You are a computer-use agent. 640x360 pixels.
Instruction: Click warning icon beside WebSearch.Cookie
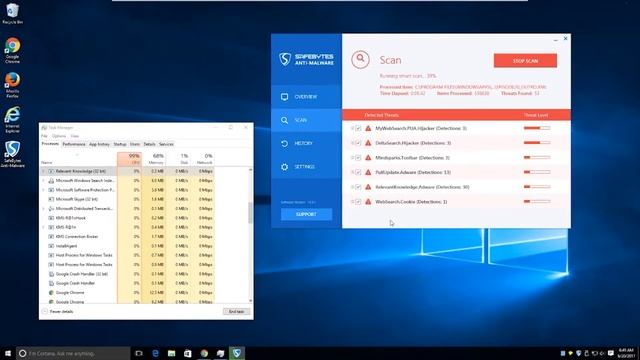point(368,202)
